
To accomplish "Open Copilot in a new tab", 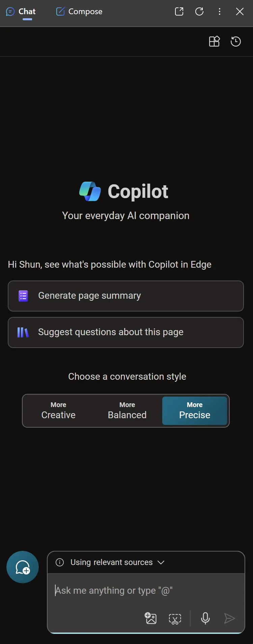I will [x=179, y=11].
